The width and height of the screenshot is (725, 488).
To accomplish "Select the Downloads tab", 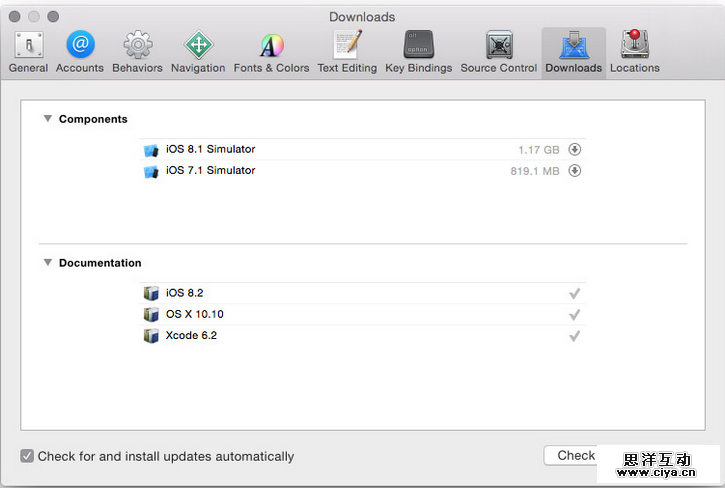I will click(x=574, y=52).
